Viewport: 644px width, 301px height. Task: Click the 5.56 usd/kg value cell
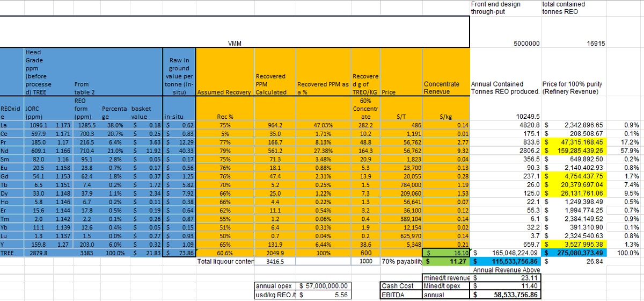[341, 295]
